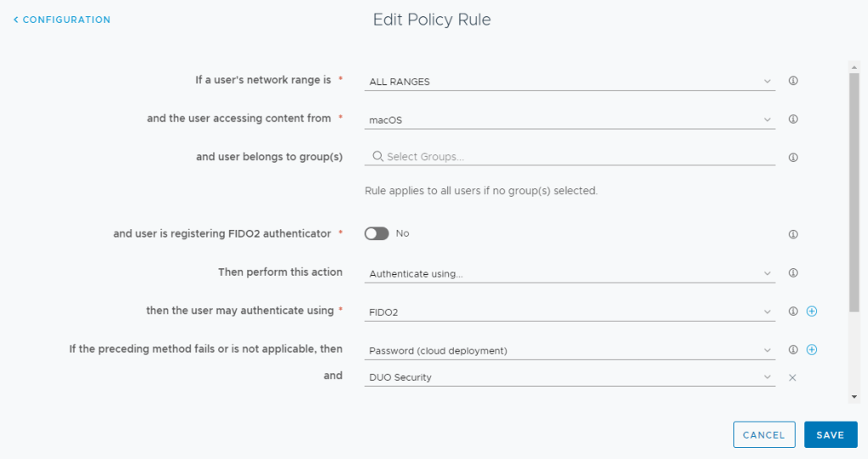Open the ALL RANGES network range dropdown
868x459 pixels.
point(569,81)
